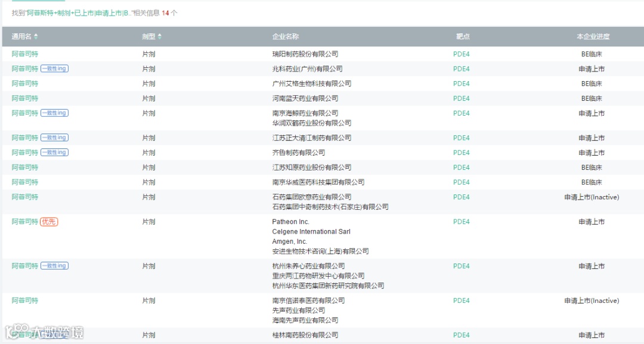Open 阿普司特 link in 瑞阳制药 row
This screenshot has height=344, width=644.
(x=24, y=54)
